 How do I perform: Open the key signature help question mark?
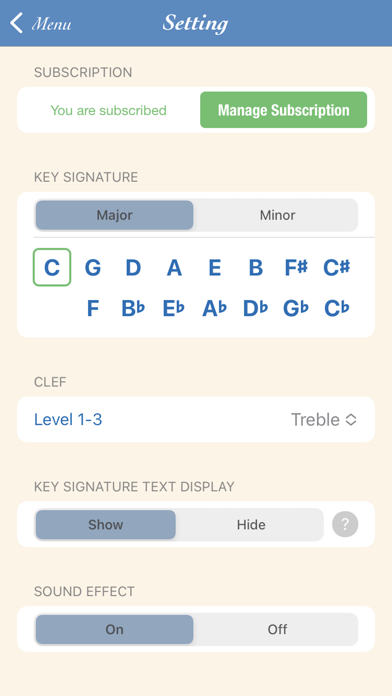pos(345,524)
